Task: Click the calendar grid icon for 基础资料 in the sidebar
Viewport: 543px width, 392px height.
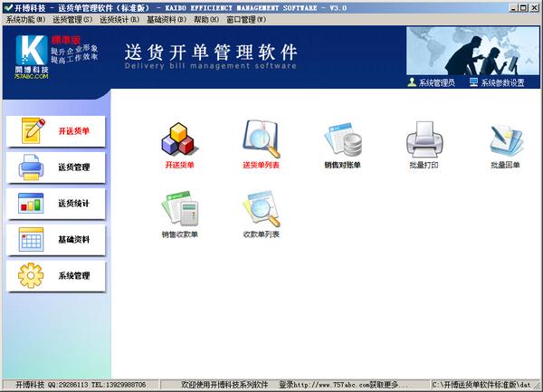Action: click(x=31, y=239)
